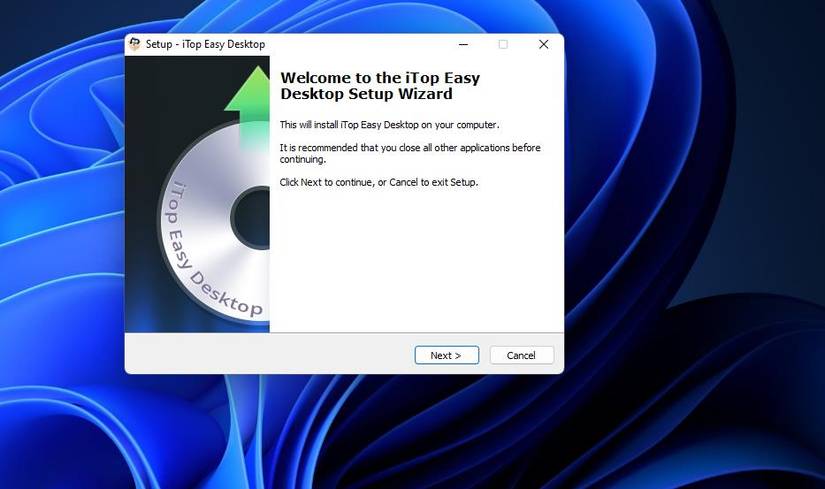Click the curved 'iTop Easy Desktop' disc label
The image size is (825, 489).
[210, 253]
